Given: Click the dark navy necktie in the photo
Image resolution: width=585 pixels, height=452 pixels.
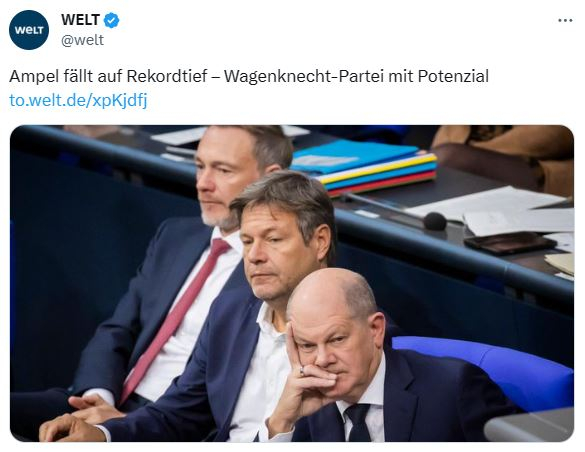Looking at the screenshot, I should coord(357,421).
